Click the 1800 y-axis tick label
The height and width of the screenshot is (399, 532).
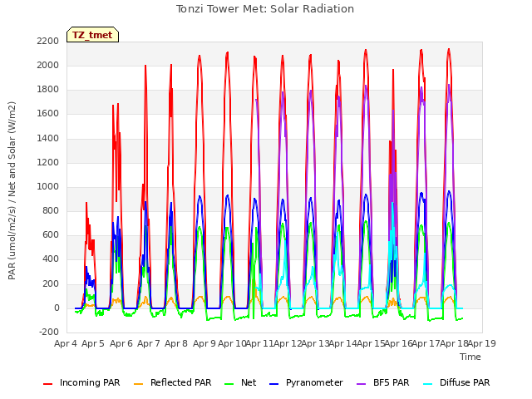coord(48,90)
